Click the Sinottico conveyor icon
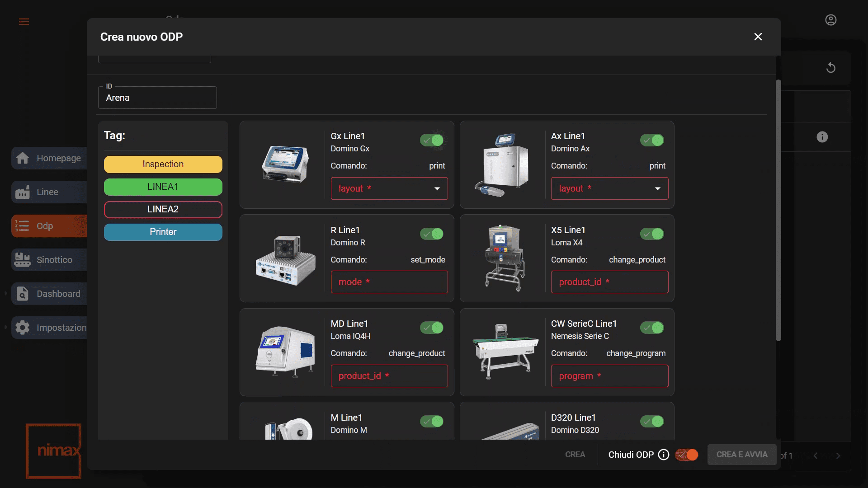The height and width of the screenshot is (488, 868). [23, 260]
